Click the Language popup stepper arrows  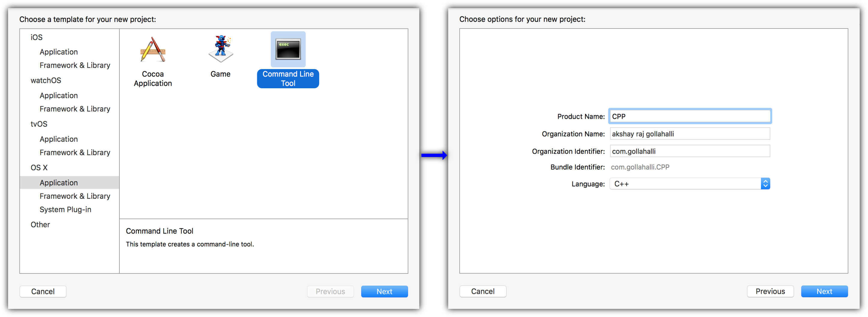pos(765,184)
